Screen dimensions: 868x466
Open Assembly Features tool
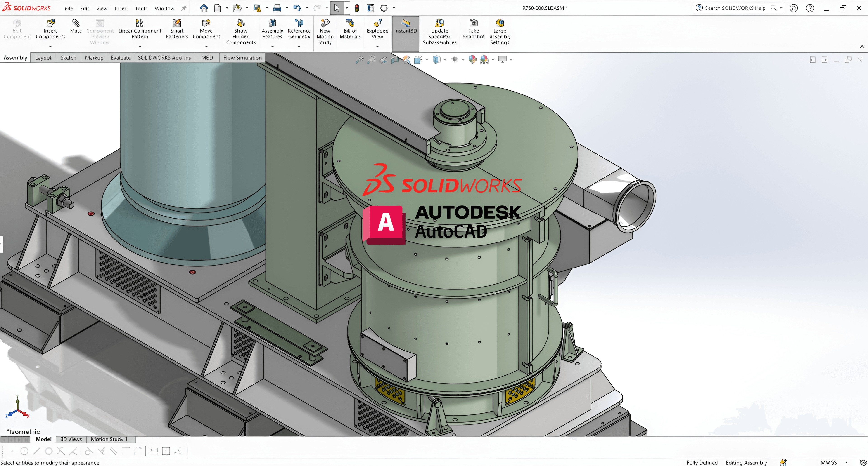[272, 29]
